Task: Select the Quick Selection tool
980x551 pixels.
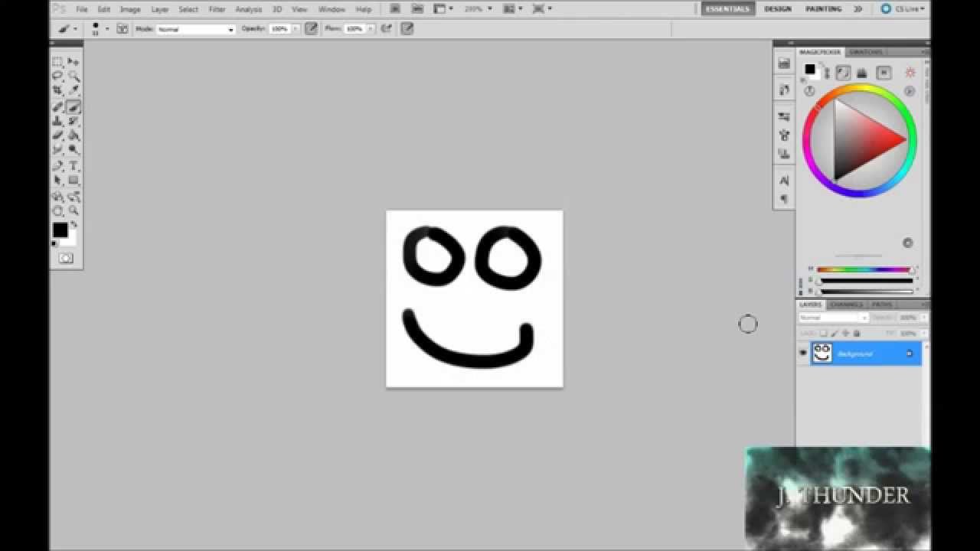Action: [x=73, y=77]
